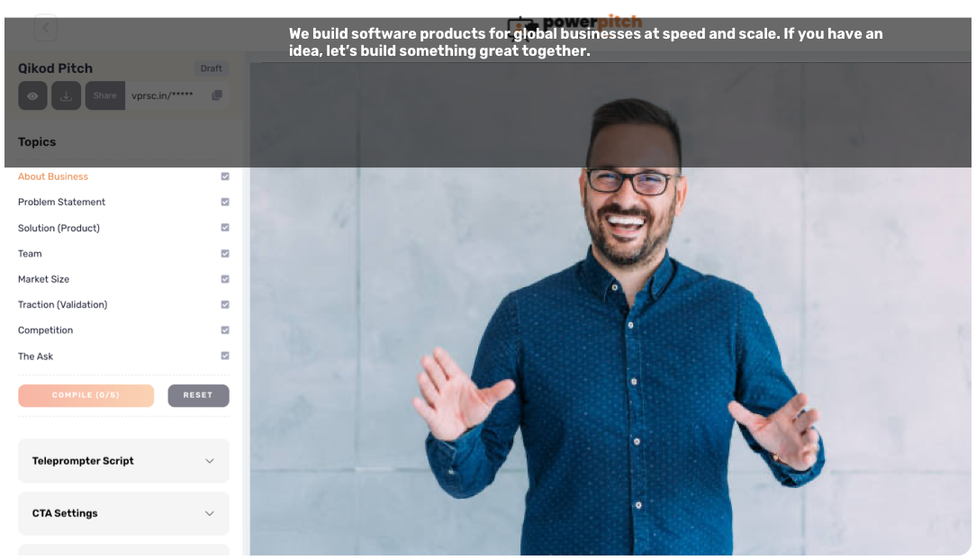Click the back arrow button

tap(45, 27)
